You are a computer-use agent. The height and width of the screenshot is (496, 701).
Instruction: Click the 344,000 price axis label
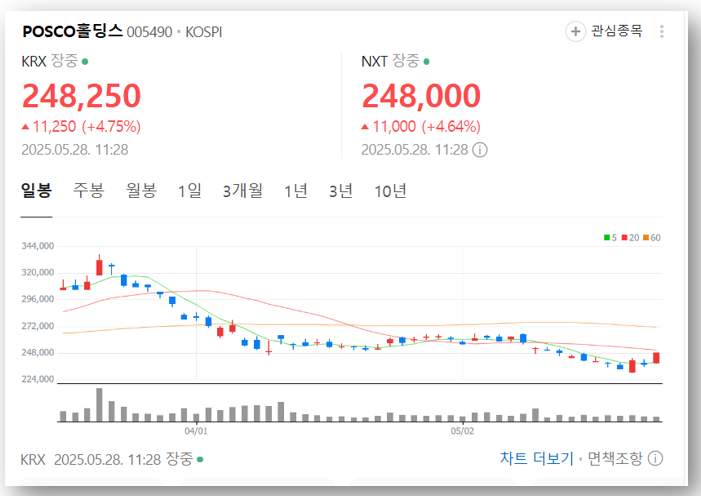(38, 246)
